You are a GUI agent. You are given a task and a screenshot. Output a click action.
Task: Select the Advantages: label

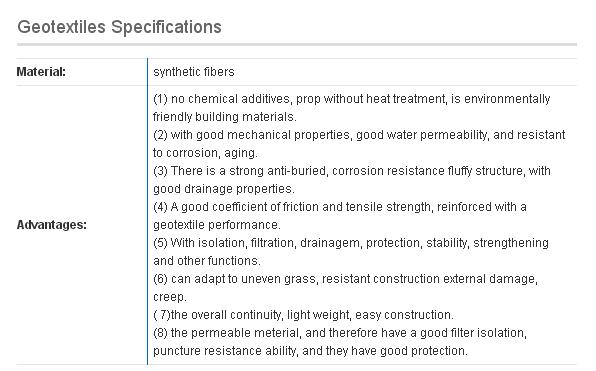pyautogui.click(x=52, y=225)
